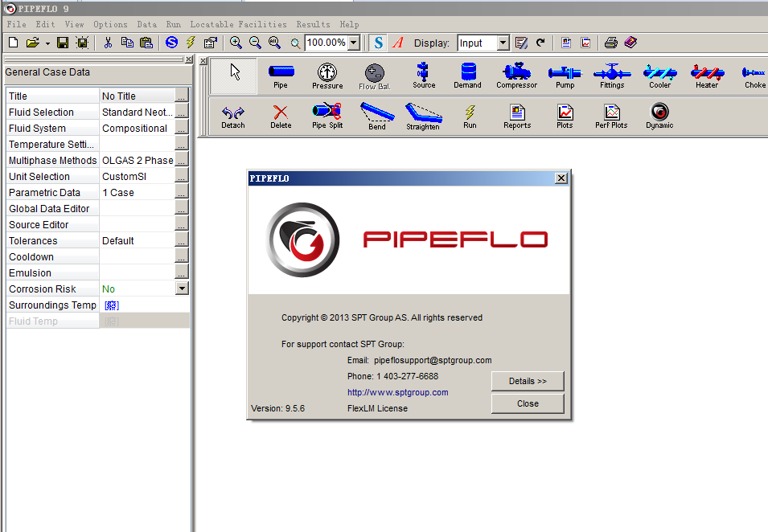
Task: Toggle the blue S toolbar button
Action: pos(378,43)
